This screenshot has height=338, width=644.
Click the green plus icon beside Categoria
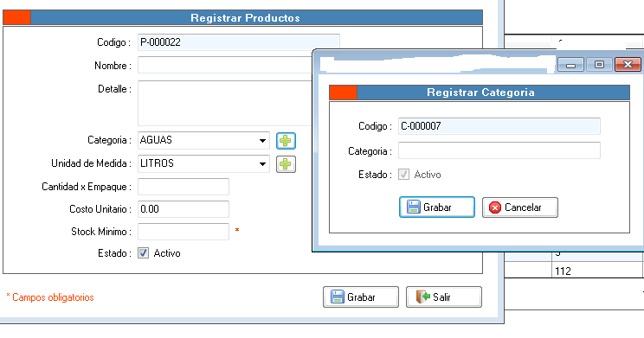pyautogui.click(x=286, y=141)
